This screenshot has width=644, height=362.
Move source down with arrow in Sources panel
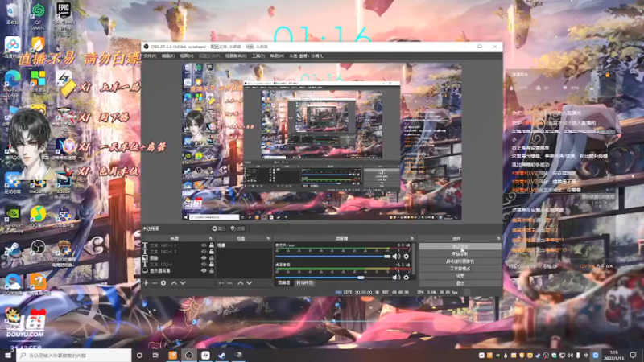tap(183, 283)
